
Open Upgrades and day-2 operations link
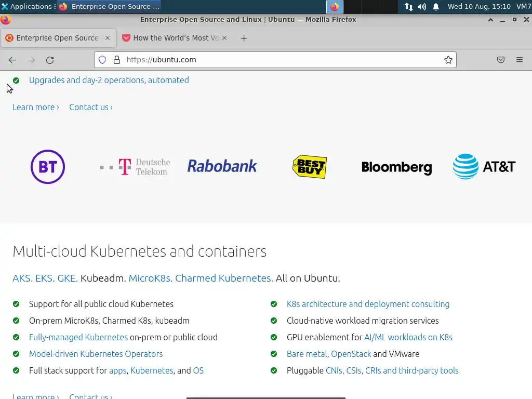[x=109, y=80]
